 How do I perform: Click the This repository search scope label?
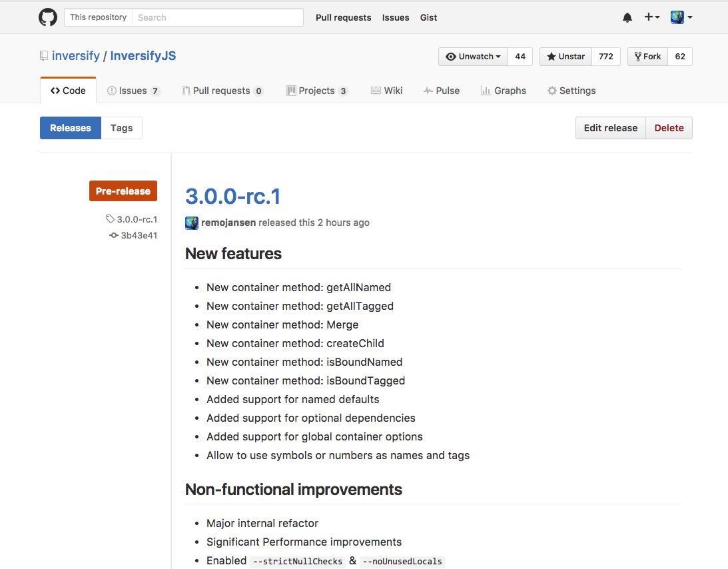pos(98,17)
